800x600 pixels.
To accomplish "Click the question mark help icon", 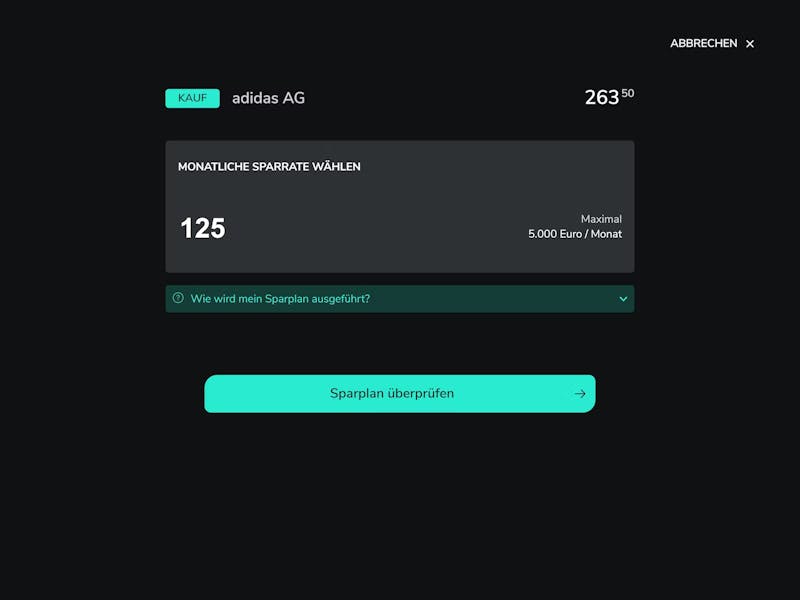I will pos(178,298).
